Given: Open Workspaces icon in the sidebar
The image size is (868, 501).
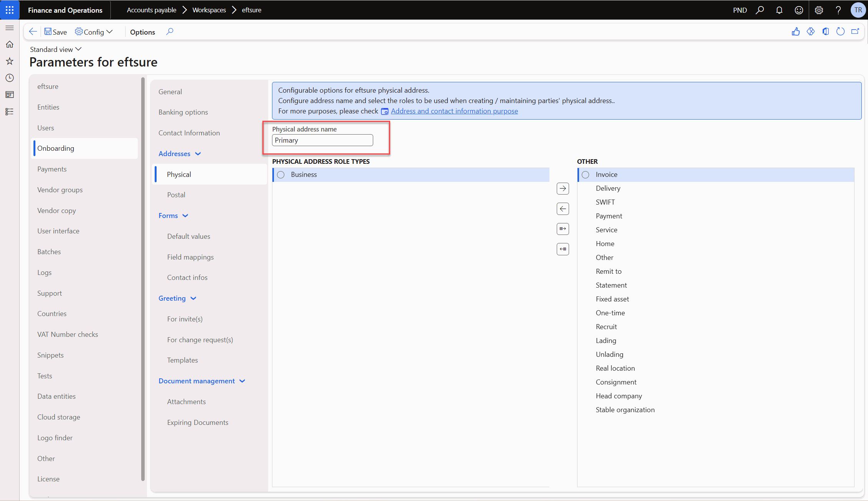Looking at the screenshot, I should click(x=10, y=95).
